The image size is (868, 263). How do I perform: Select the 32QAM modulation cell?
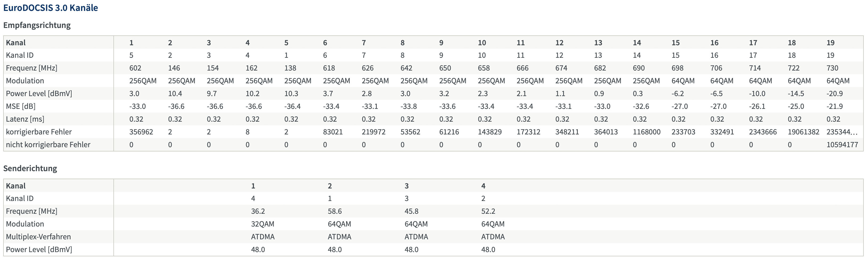[x=263, y=224]
